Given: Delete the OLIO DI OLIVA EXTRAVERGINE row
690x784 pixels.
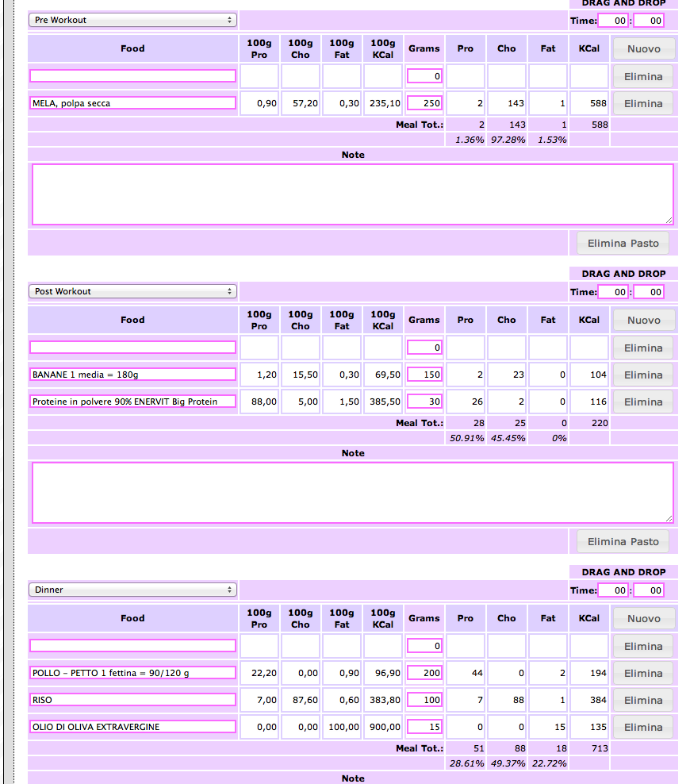Looking at the screenshot, I should click(643, 728).
